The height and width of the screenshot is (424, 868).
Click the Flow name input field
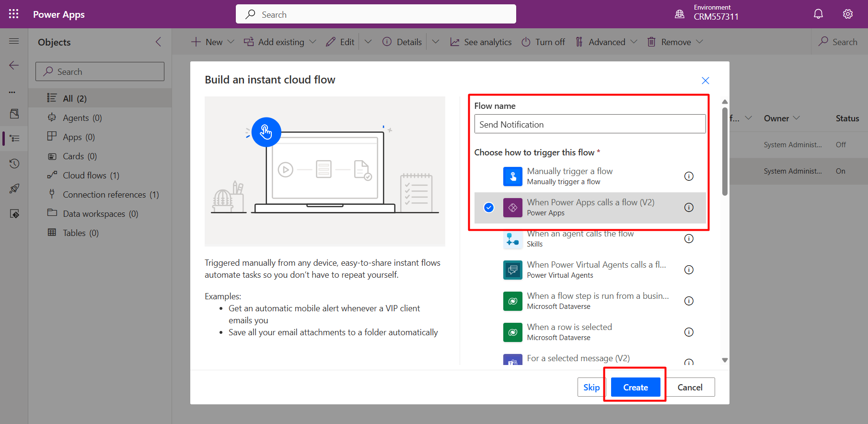coord(590,124)
